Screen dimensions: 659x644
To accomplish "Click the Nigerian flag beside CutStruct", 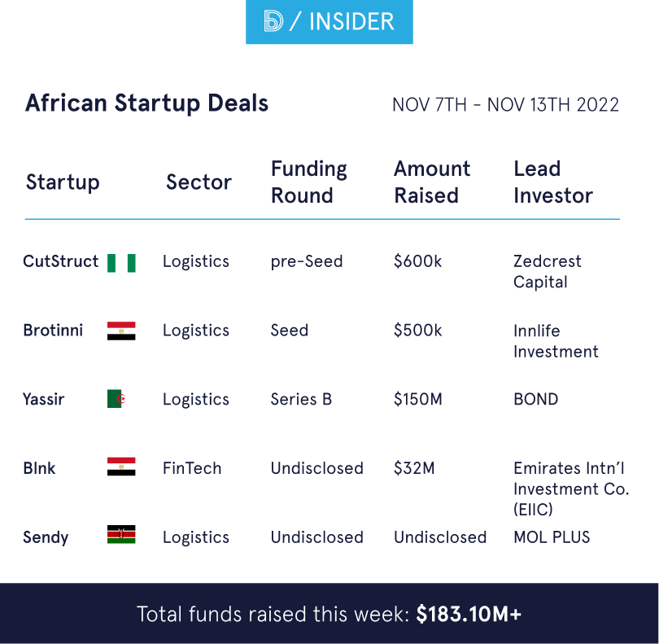I will (x=121, y=262).
